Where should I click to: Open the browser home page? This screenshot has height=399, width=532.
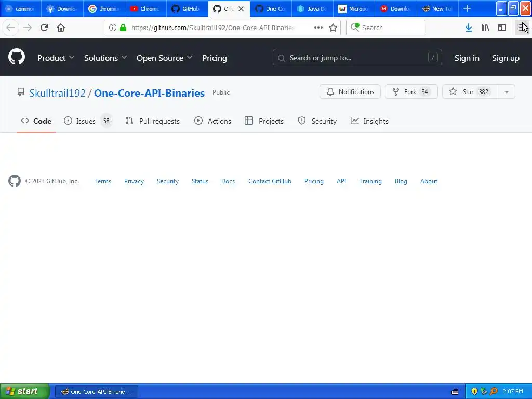tap(61, 28)
